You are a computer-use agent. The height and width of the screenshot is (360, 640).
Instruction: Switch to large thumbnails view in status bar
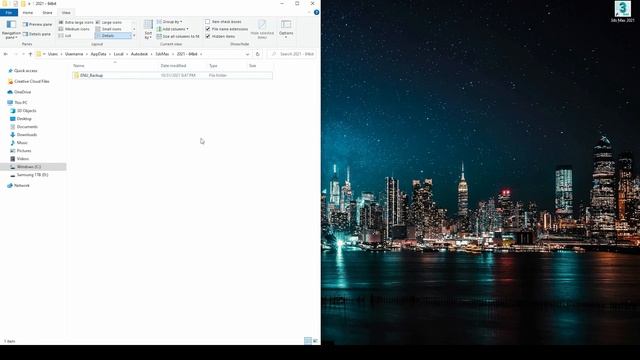(x=315, y=341)
